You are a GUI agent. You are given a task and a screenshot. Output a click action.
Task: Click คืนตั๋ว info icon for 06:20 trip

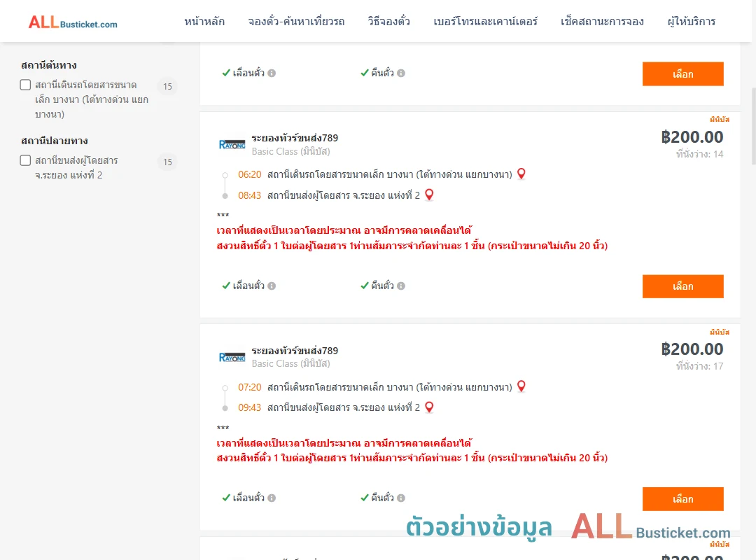(401, 286)
